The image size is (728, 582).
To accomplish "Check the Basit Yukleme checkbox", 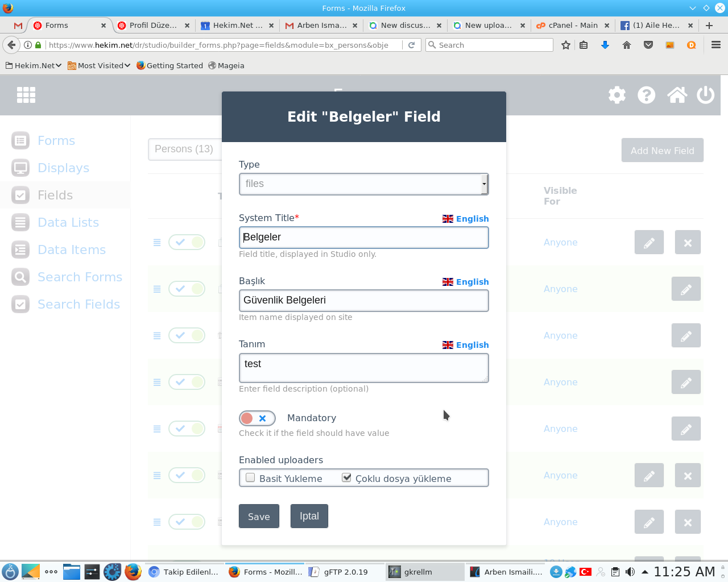I will (x=250, y=478).
